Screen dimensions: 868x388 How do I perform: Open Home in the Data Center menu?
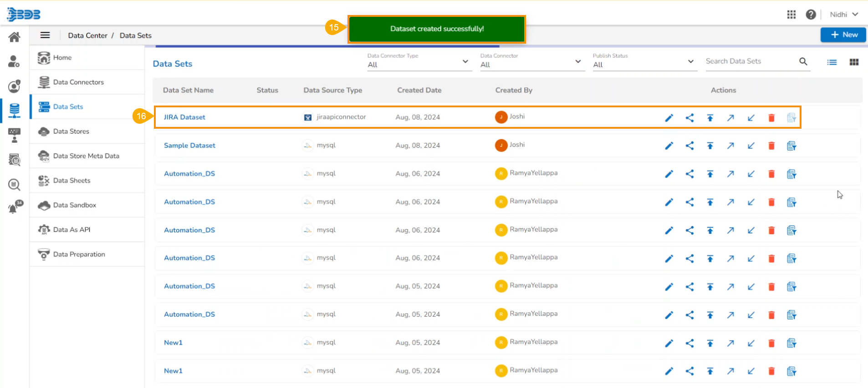coord(87,58)
